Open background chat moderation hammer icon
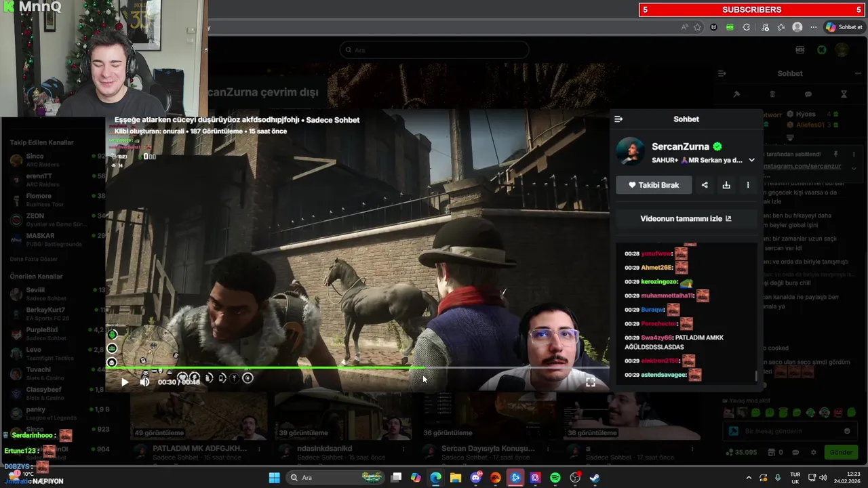 pos(736,94)
